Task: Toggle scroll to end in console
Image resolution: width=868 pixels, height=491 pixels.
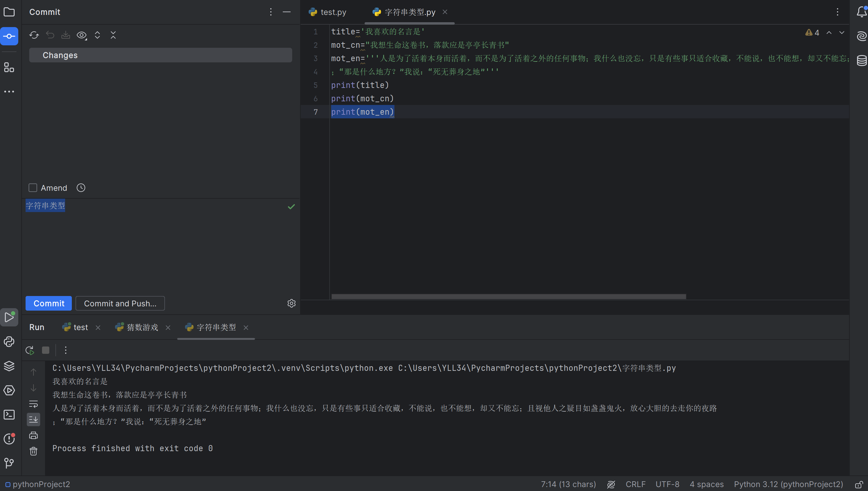Action: point(33,420)
